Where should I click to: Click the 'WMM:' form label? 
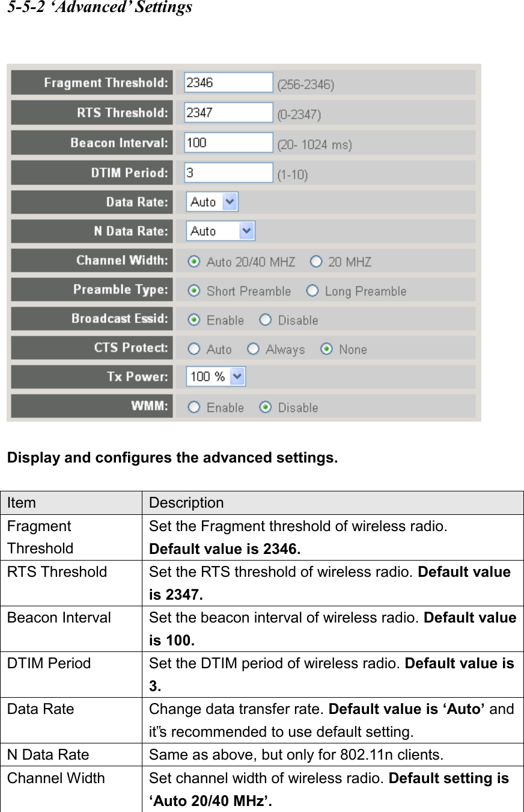[x=150, y=405]
